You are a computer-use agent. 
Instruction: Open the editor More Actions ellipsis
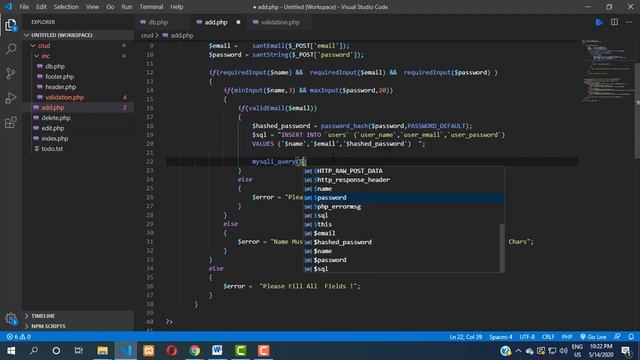[629, 22]
